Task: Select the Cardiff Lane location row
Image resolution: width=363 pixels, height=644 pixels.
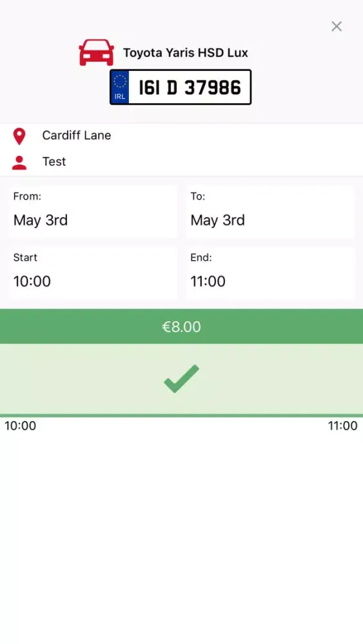Action: coord(181,135)
